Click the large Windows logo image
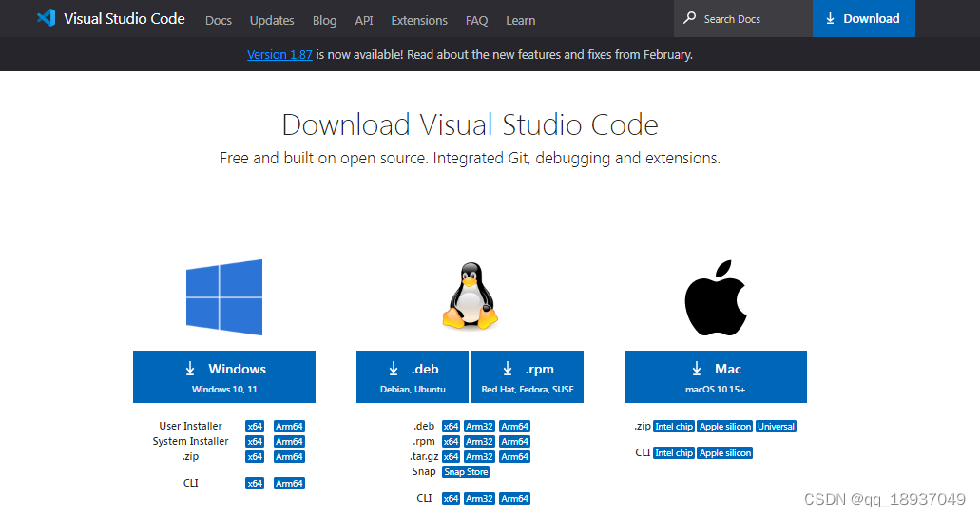Image resolution: width=980 pixels, height=516 pixels. [224, 297]
